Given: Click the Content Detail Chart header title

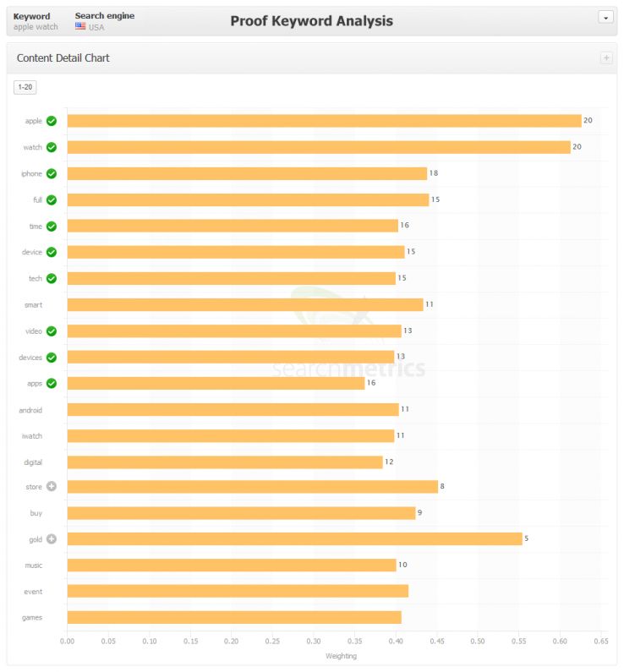Looking at the screenshot, I should [63, 58].
